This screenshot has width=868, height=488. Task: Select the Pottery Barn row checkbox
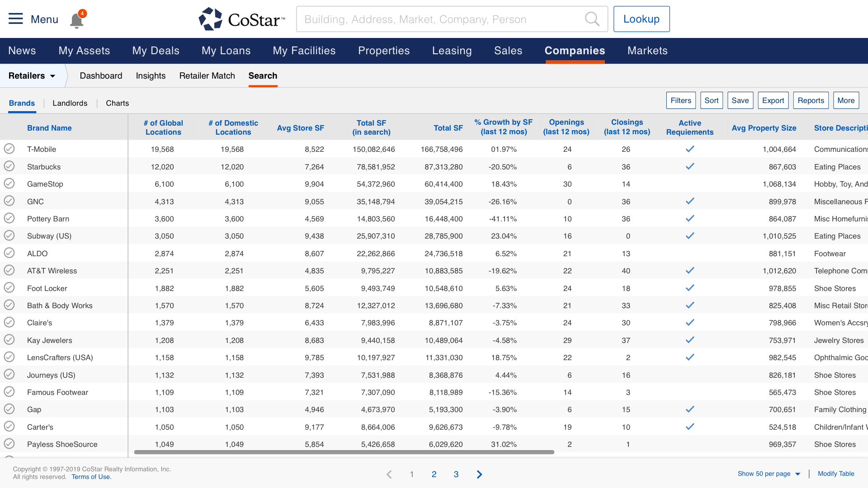point(9,218)
